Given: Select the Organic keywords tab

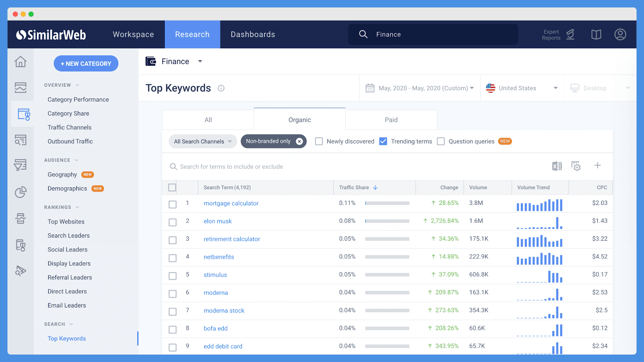Looking at the screenshot, I should coord(300,119).
